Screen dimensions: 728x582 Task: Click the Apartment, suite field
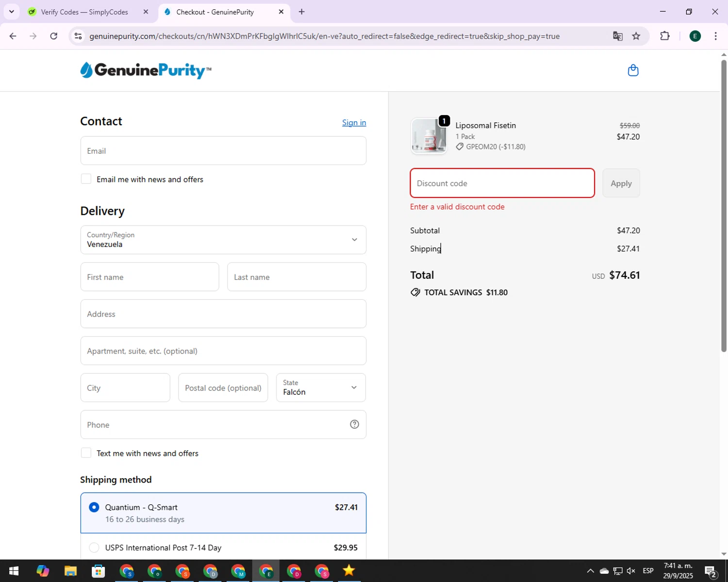pyautogui.click(x=223, y=351)
